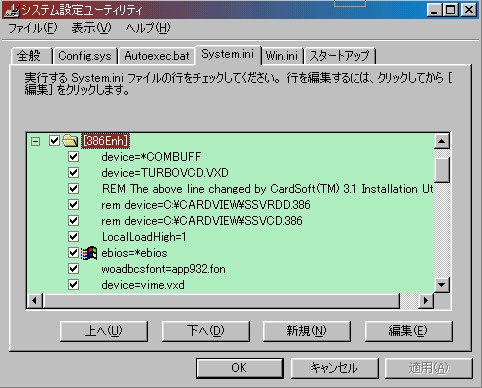
Task: Disable the device=vime.vxd checkbox
Action: pos(73,285)
